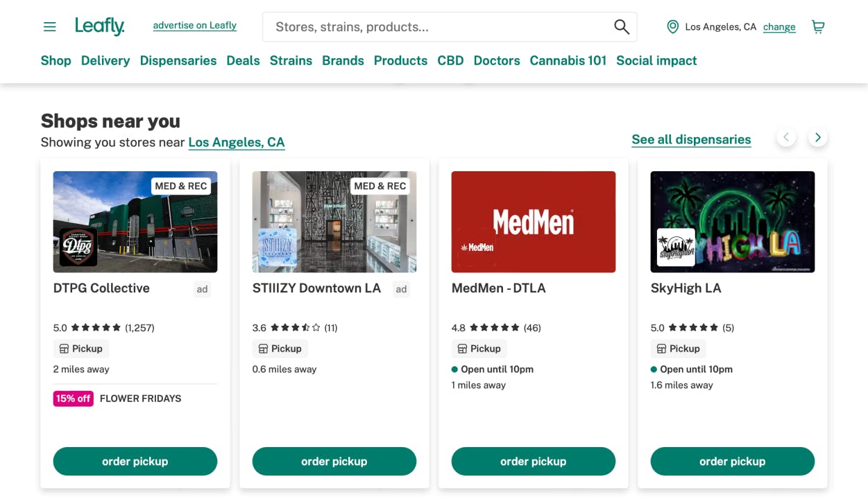Open the MedMen red banner image

(534, 222)
